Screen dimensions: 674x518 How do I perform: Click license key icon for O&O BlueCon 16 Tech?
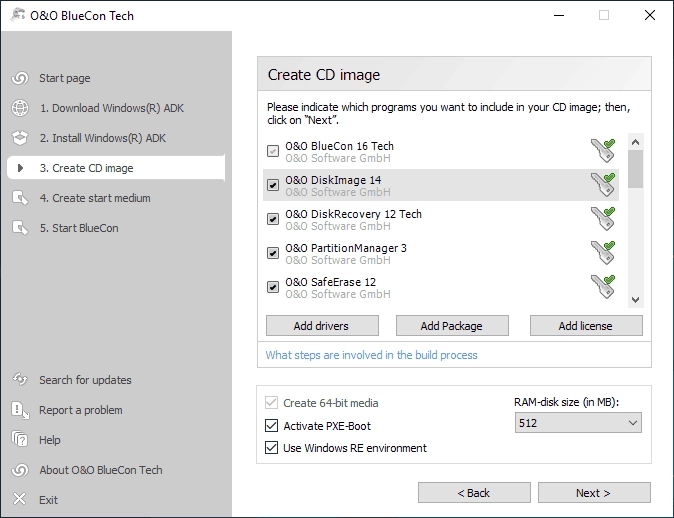pos(603,151)
